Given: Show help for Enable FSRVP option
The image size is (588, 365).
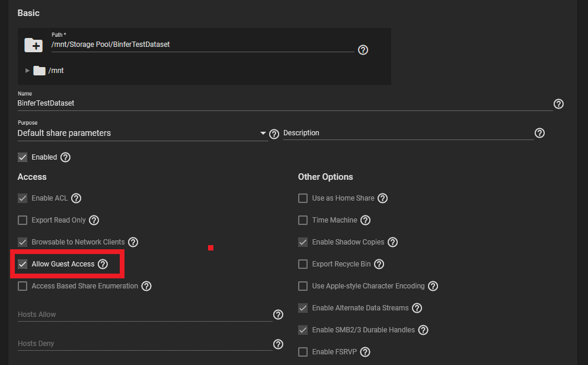Looking at the screenshot, I should pyautogui.click(x=365, y=352).
